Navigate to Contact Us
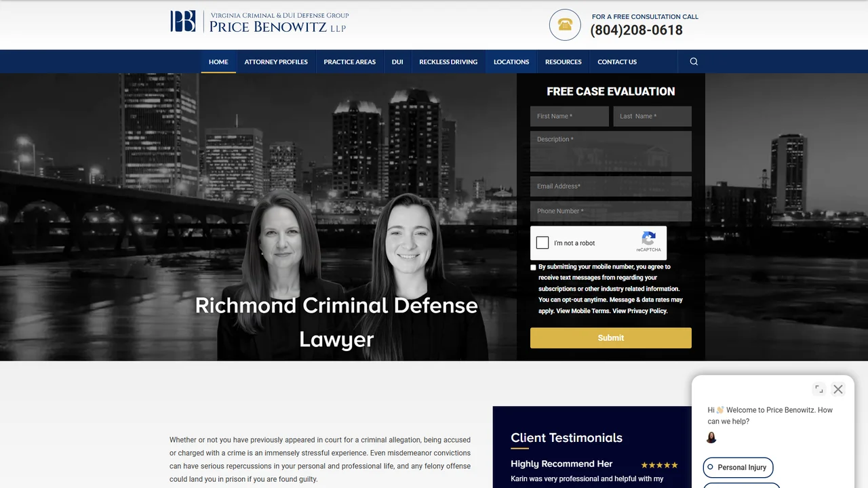868x488 pixels. (617, 62)
